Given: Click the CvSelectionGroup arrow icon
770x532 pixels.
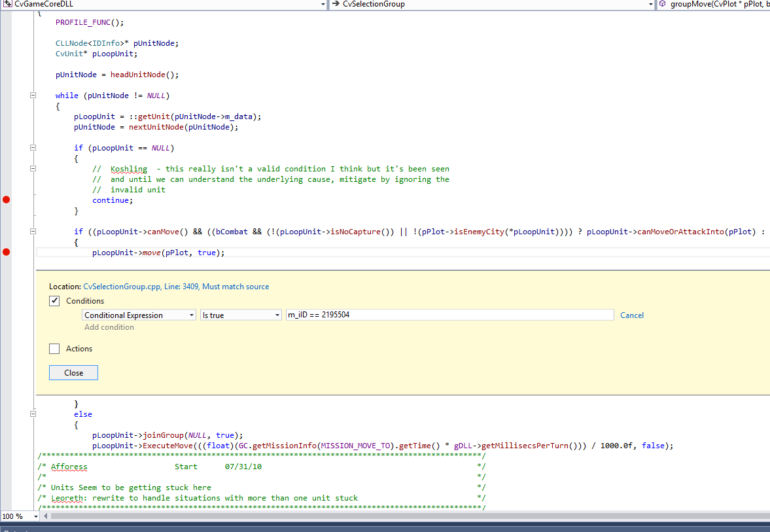Looking at the screenshot, I should (336, 4).
